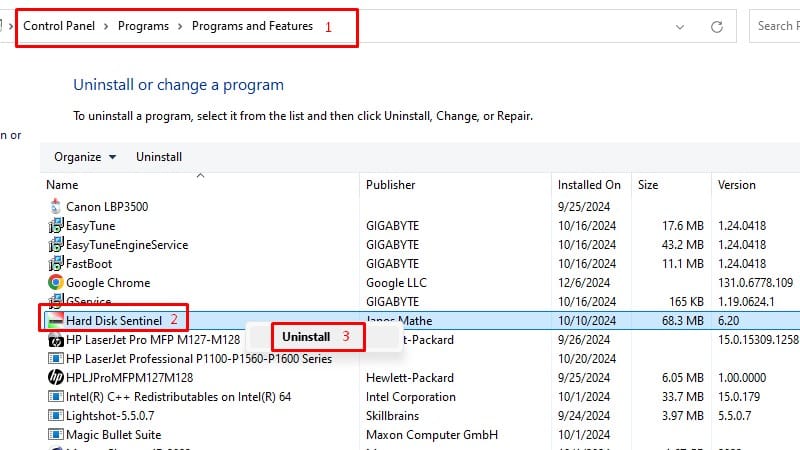Viewport: 800px width, 450px height.
Task: Select the Google Chrome entry
Action: coord(108,283)
